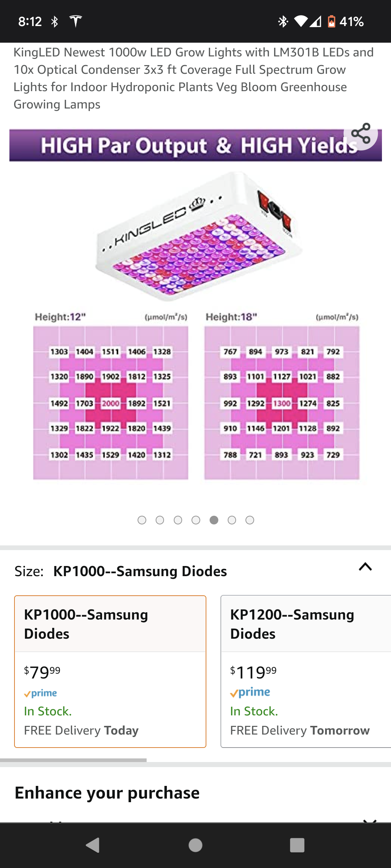Screen dimensions: 391x868
Task: Open the KingLED product title text
Action: point(193,78)
